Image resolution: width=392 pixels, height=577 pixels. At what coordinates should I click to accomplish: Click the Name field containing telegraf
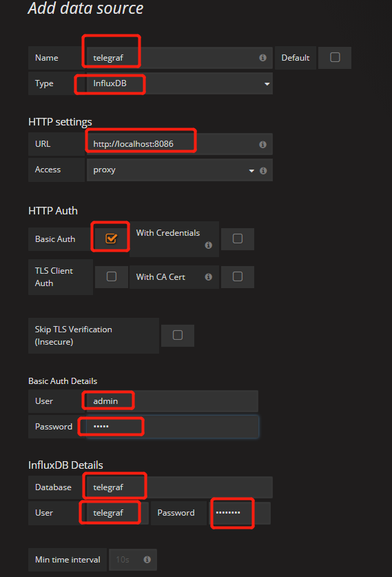coord(180,58)
